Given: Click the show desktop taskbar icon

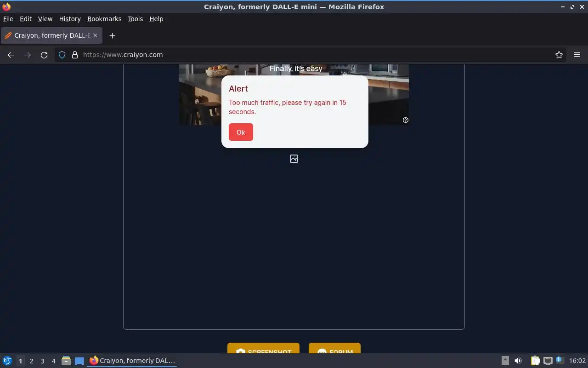Looking at the screenshot, I should pyautogui.click(x=79, y=361).
